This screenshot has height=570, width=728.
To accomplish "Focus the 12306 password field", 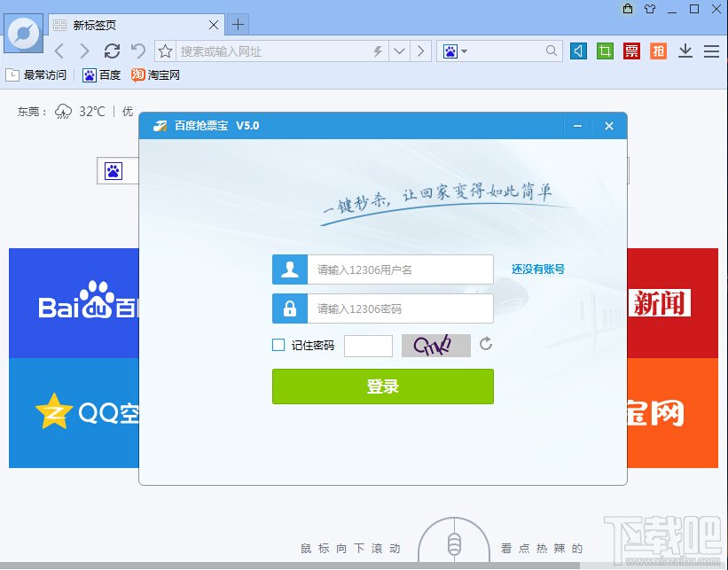I will click(400, 308).
